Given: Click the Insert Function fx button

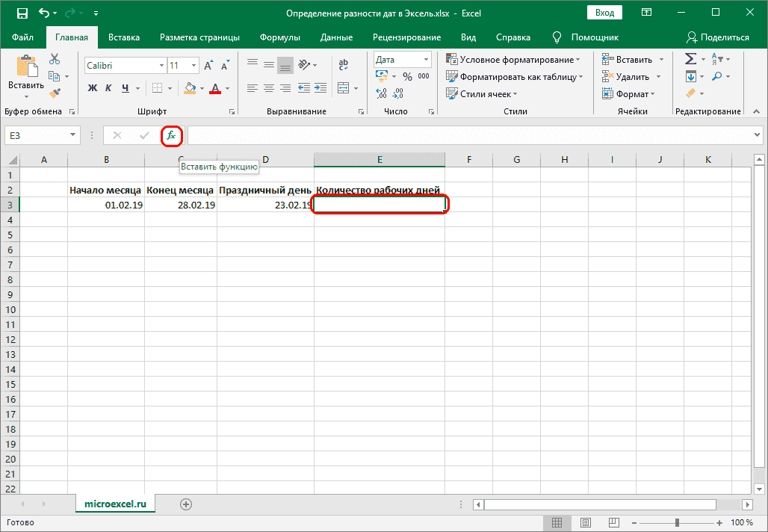Looking at the screenshot, I should (x=171, y=135).
